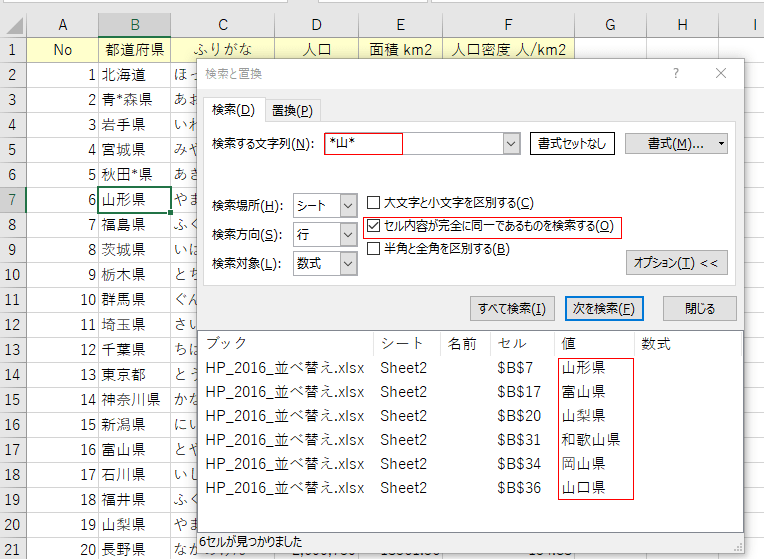Enable 半角と全角を区別する checkbox
This screenshot has height=559, width=764.
pos(373,249)
